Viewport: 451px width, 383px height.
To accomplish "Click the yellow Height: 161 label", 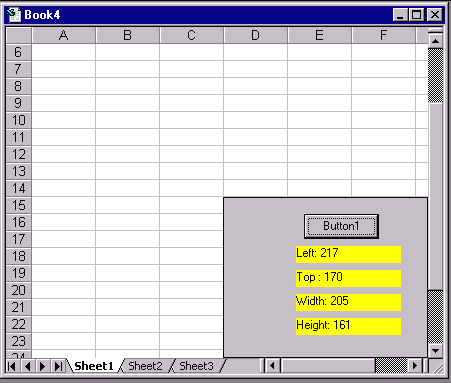I will tap(348, 326).
